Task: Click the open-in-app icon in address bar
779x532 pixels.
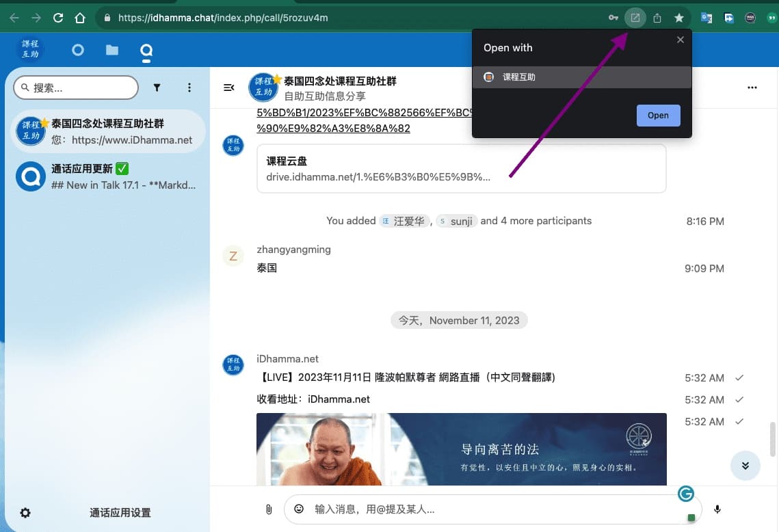Action: click(635, 18)
